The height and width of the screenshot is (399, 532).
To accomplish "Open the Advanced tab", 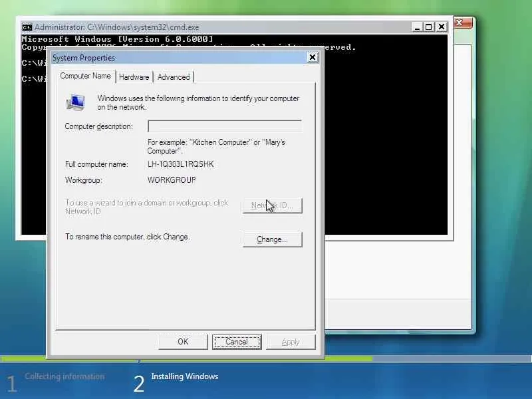I will 174,77.
